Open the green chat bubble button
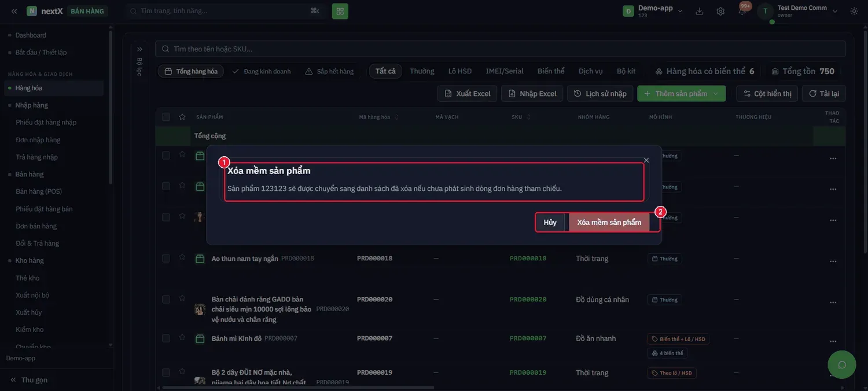This screenshot has width=868, height=391. (x=842, y=364)
